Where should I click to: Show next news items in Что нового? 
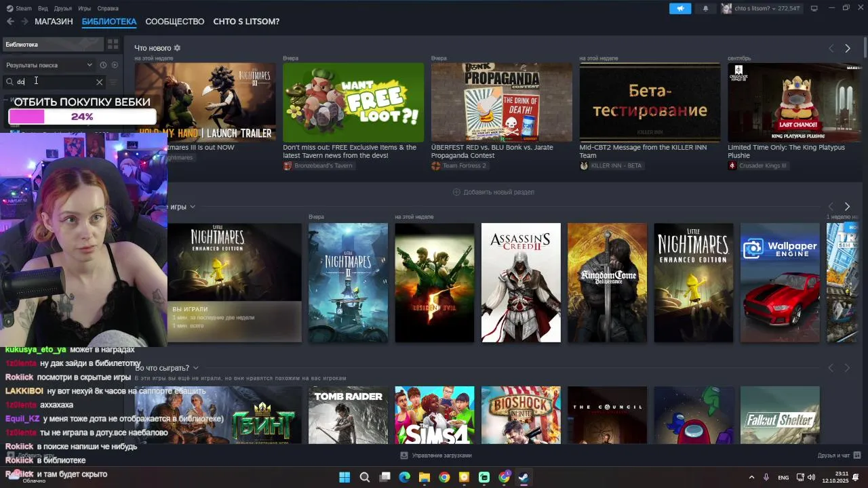(x=847, y=48)
